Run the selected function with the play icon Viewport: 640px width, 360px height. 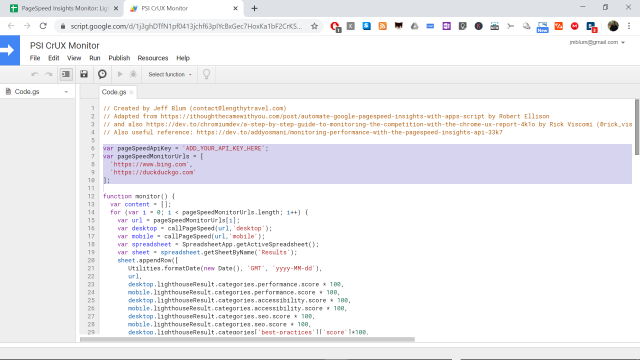120,74
